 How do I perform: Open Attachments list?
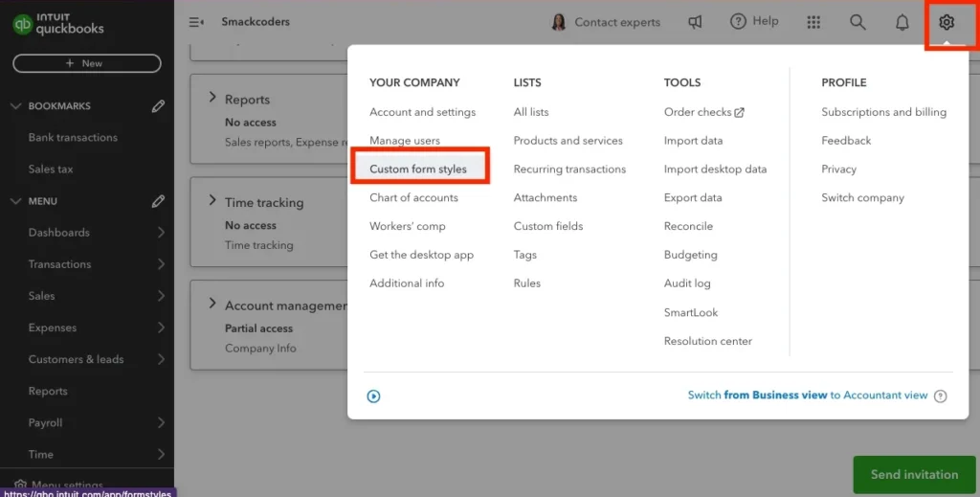click(x=545, y=197)
